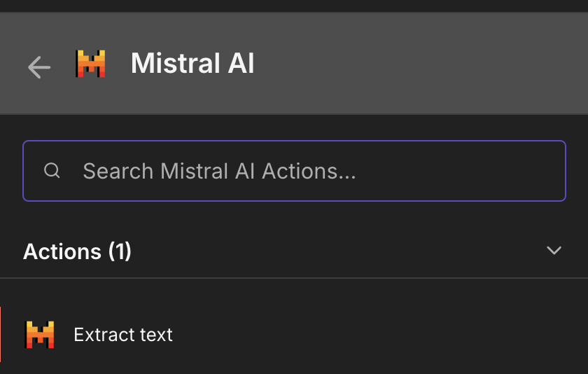The image size is (588, 374).
Task: Choose the Extract text row's orange icon
Action: tap(40, 335)
